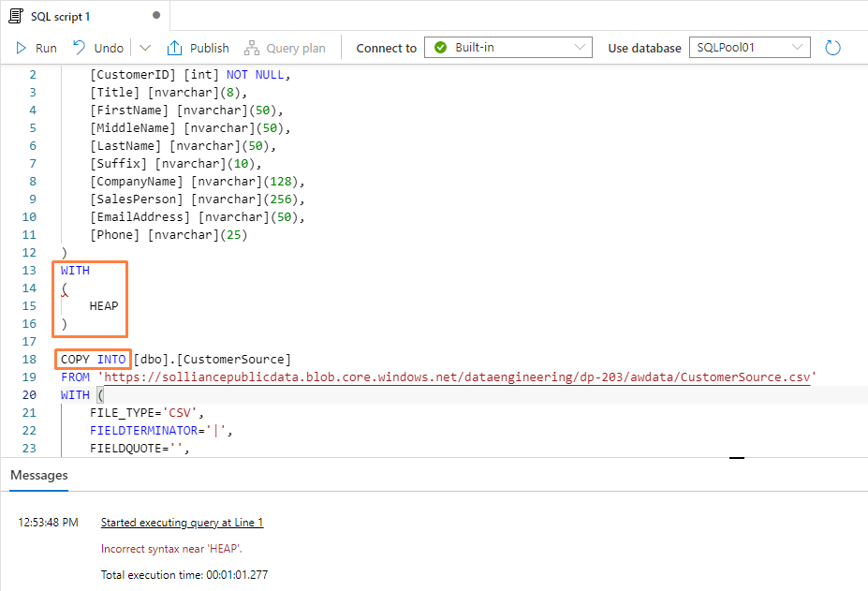Click the FILE_TYPE='CSV' option line

tap(147, 413)
